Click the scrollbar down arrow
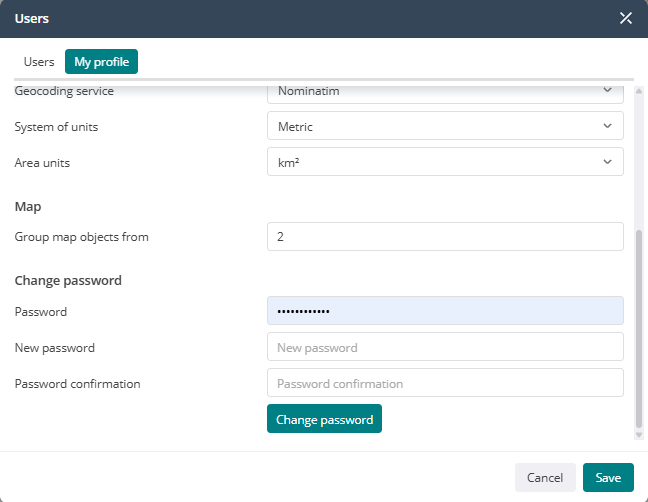This screenshot has height=502, width=648. 639,435
